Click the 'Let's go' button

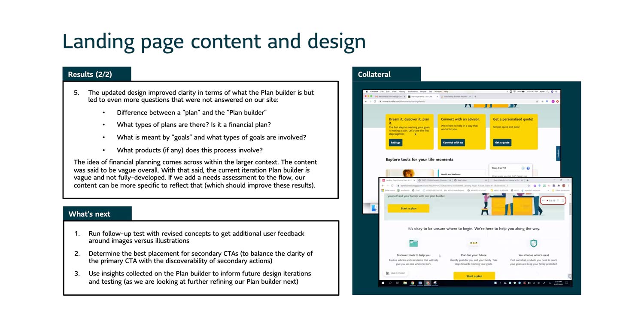pyautogui.click(x=395, y=142)
